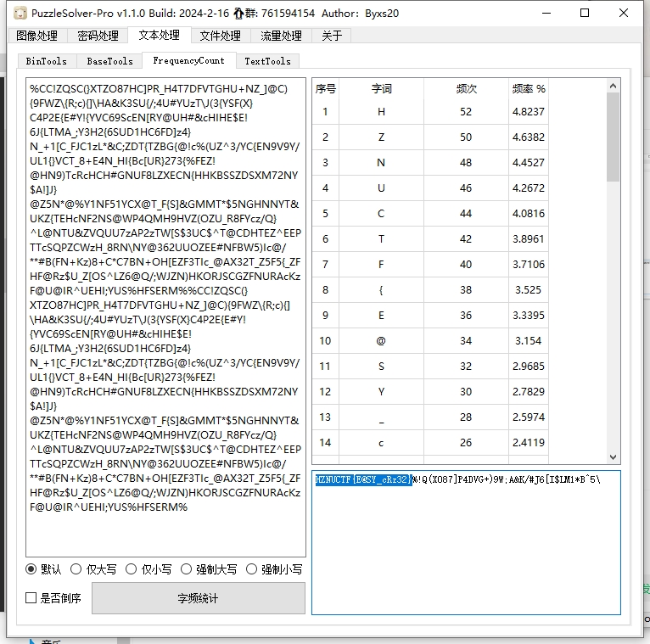The image size is (650, 644).
Task: Click the QQ penguin icon in the title
Action: (240, 14)
